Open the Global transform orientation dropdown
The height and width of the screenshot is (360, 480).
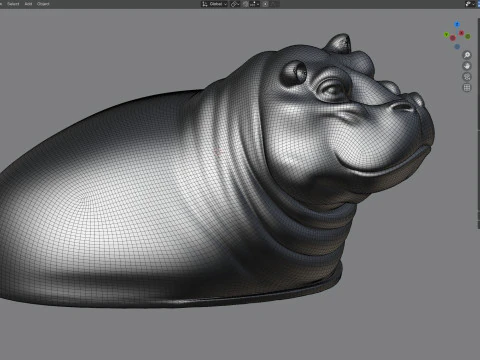click(214, 4)
